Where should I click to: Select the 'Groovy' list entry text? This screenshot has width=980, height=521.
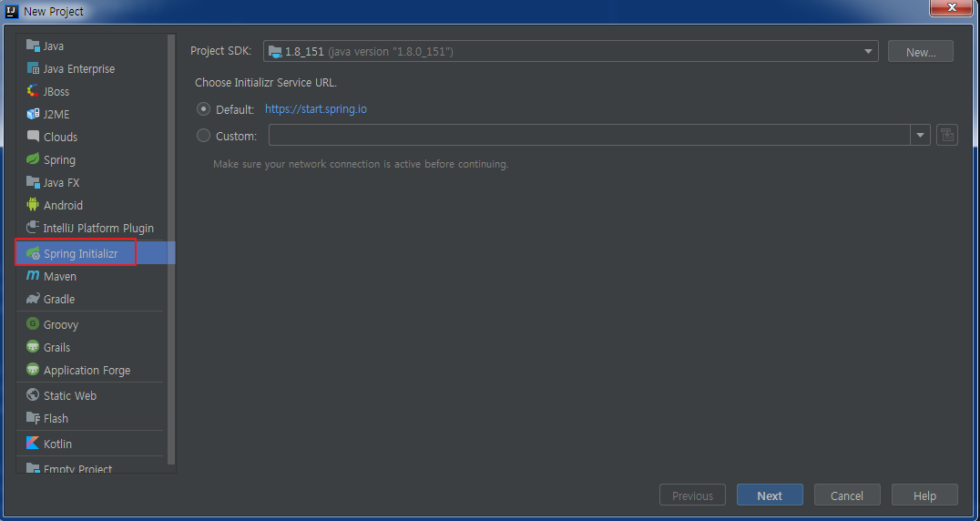point(61,325)
